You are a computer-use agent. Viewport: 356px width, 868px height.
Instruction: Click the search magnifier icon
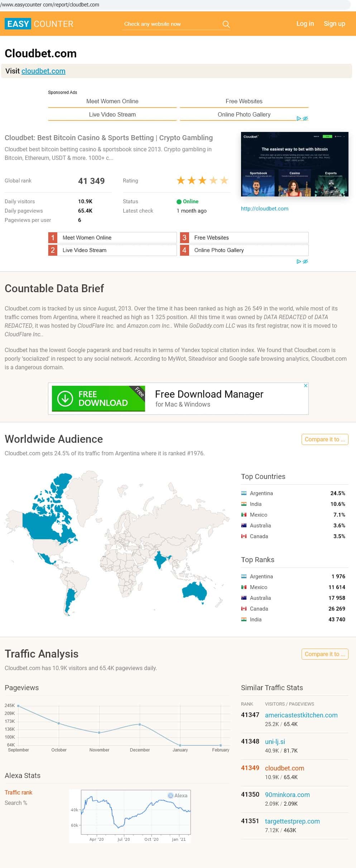(226, 24)
